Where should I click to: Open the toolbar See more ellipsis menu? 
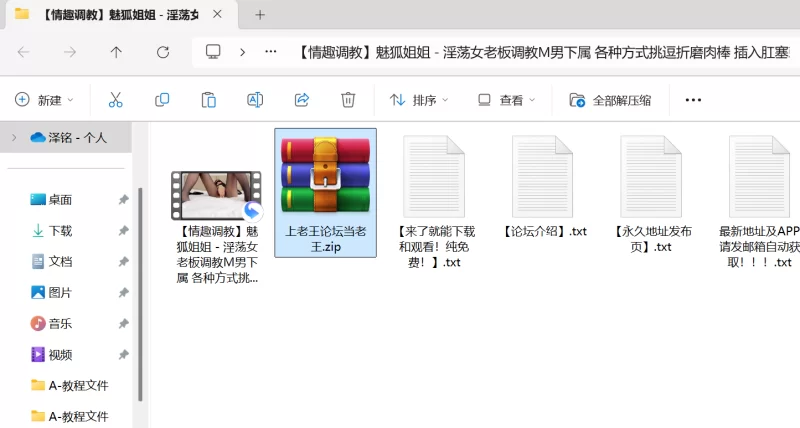693,100
